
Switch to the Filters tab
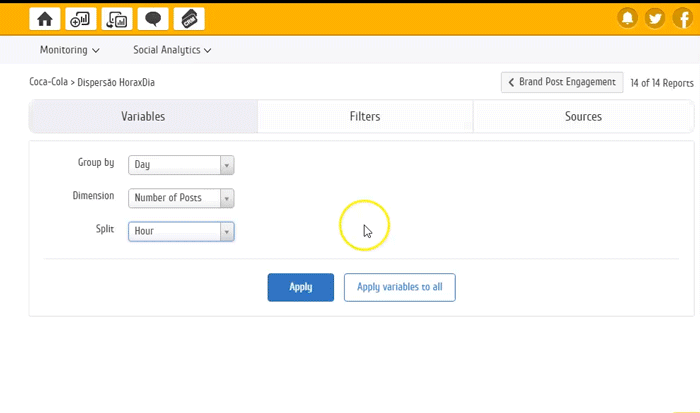(365, 117)
